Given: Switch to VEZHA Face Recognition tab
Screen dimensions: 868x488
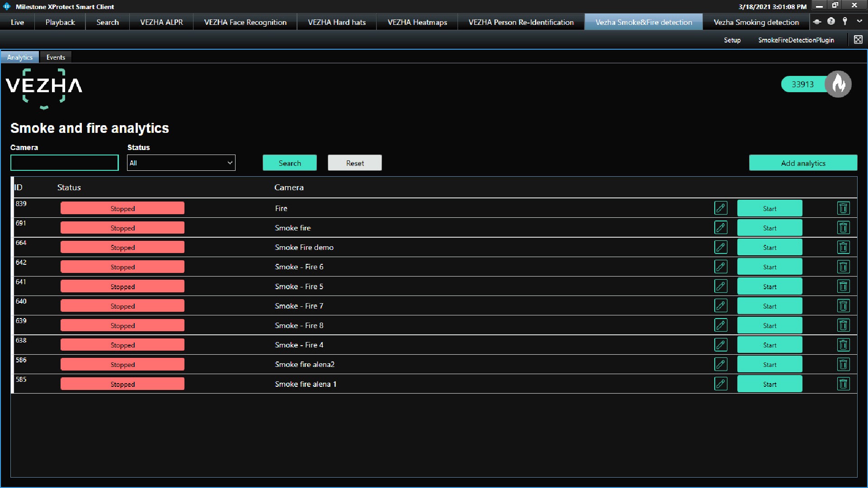Looking at the screenshot, I should point(245,22).
